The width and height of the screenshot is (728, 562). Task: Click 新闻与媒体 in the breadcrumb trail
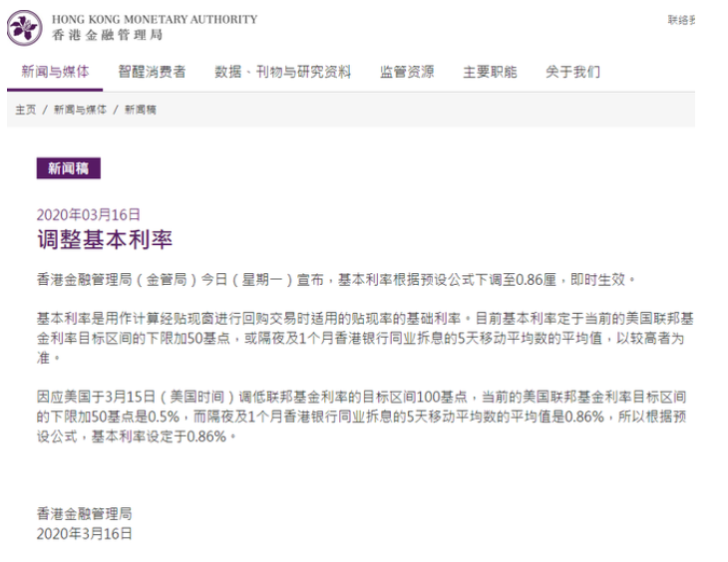pyautogui.click(x=80, y=110)
